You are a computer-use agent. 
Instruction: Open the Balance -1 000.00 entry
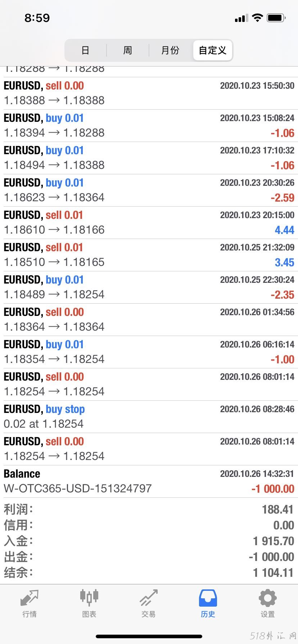coord(149,482)
